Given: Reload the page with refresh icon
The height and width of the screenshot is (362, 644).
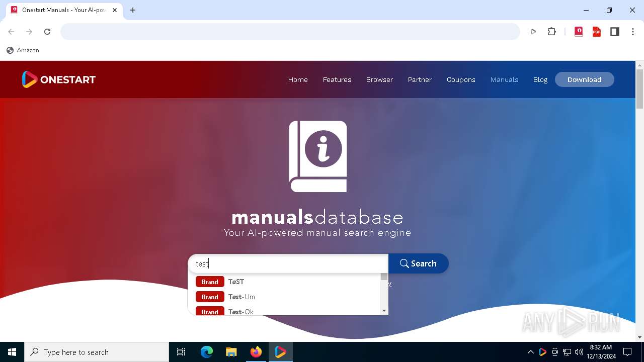Looking at the screenshot, I should tap(47, 32).
